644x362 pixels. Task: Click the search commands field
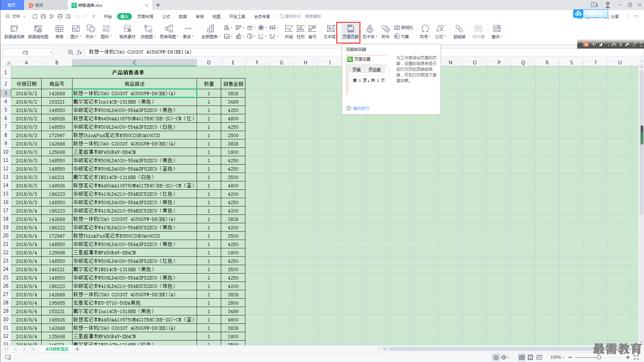click(x=300, y=16)
